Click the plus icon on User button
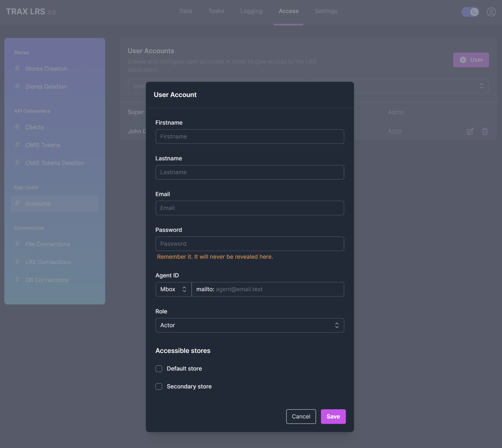Viewport: 502px width, 448px height. (463, 60)
